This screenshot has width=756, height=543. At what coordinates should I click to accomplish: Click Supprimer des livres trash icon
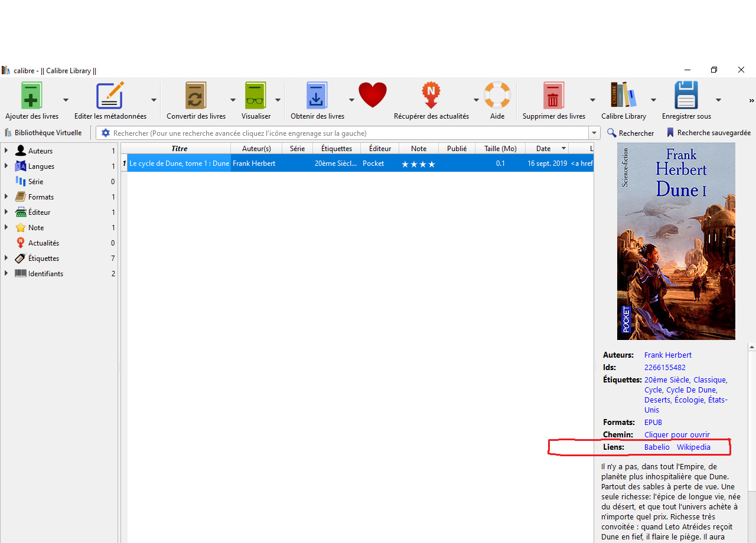tap(553, 95)
